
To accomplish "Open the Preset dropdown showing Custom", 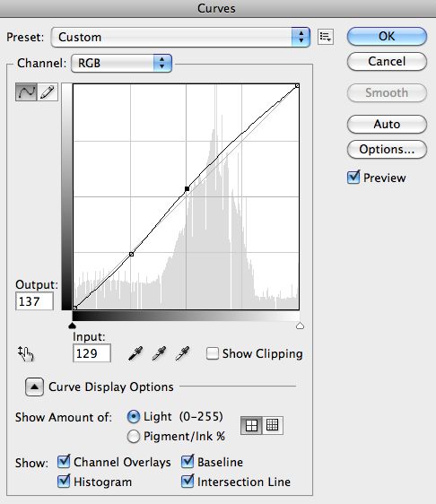I will 180,38.
